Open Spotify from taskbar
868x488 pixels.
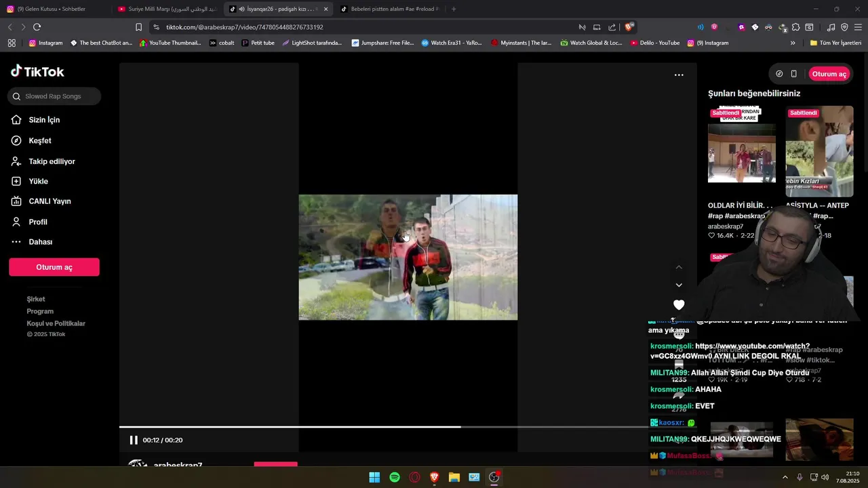(395, 477)
